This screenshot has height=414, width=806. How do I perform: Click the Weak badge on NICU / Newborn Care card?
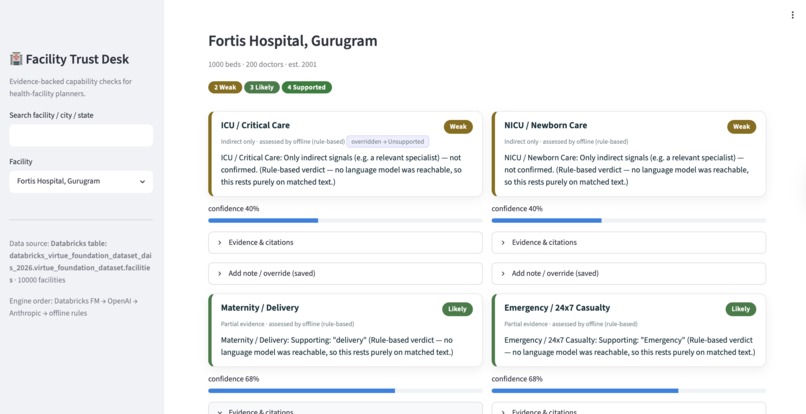[741, 127]
